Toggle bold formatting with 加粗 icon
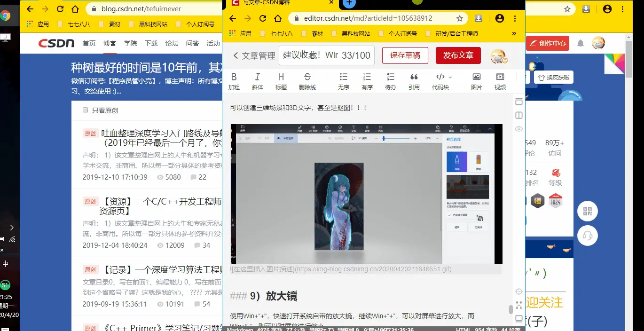 pos(234,80)
